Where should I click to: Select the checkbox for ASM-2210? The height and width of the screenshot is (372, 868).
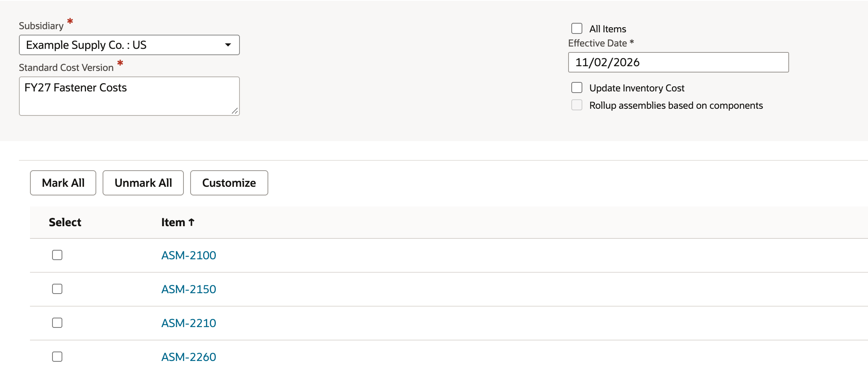[x=57, y=323]
